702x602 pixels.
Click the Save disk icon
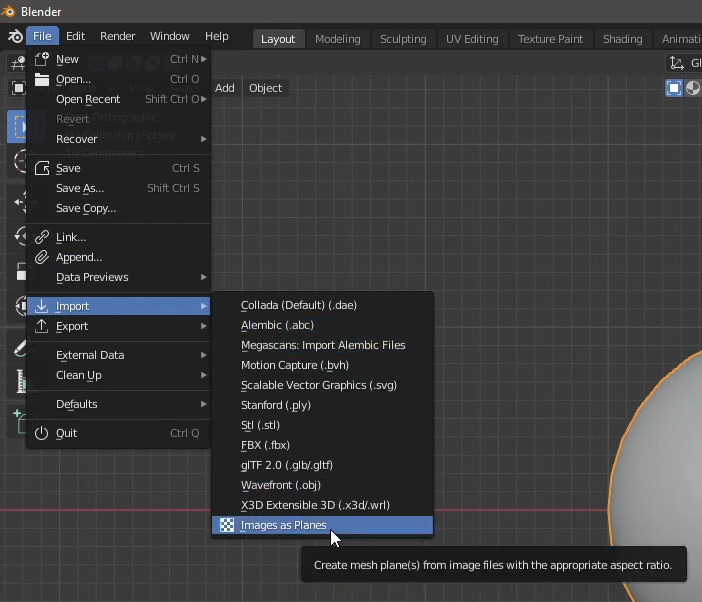(42, 168)
